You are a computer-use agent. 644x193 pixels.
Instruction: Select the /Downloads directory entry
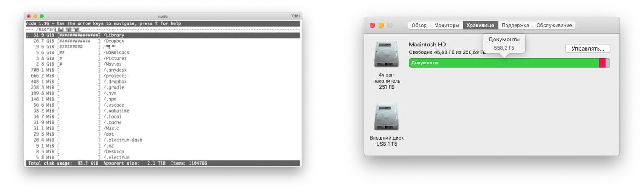[116, 52]
